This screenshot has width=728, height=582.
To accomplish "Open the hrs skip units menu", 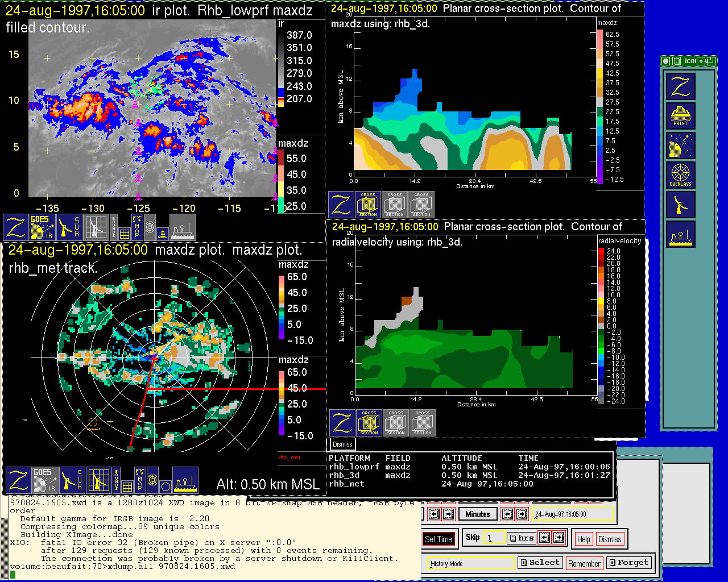I will (x=521, y=538).
